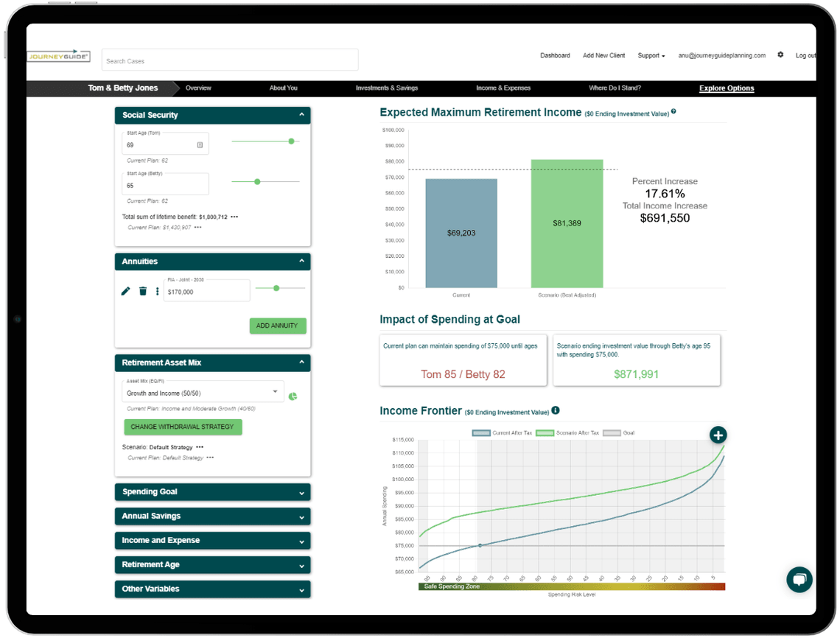Toggle Current After Tax legend item
The image size is (840, 638).
502,433
